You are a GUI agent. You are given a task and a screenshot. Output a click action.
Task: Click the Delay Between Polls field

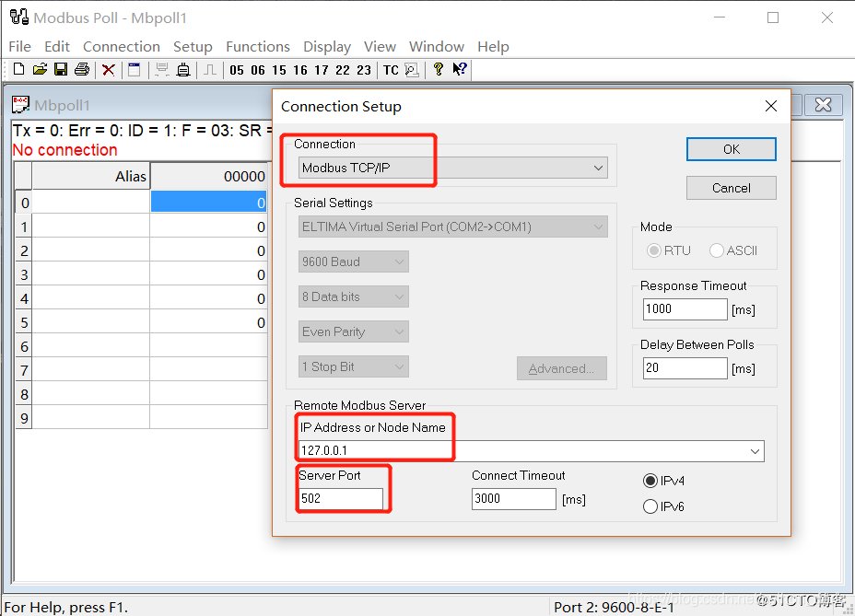[x=685, y=368]
